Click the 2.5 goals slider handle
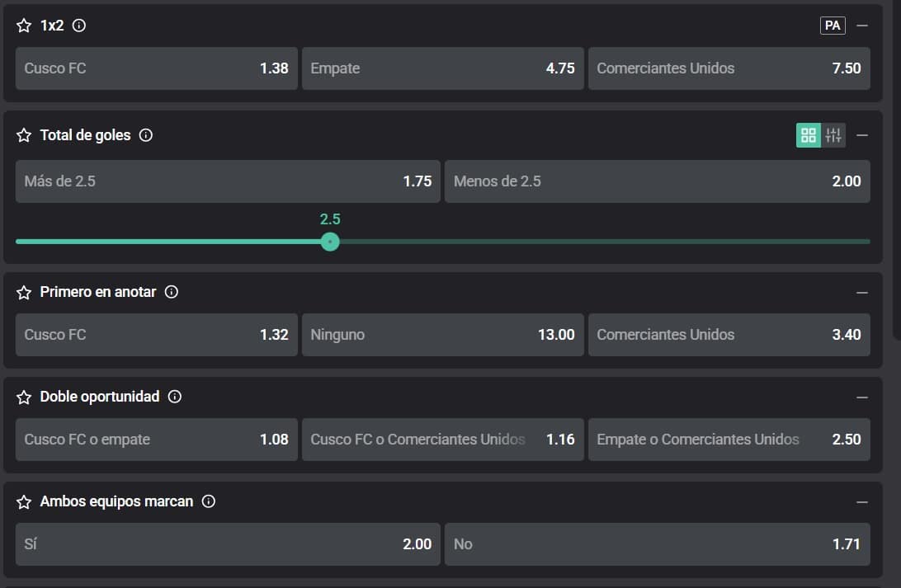This screenshot has height=588, width=901. click(330, 242)
